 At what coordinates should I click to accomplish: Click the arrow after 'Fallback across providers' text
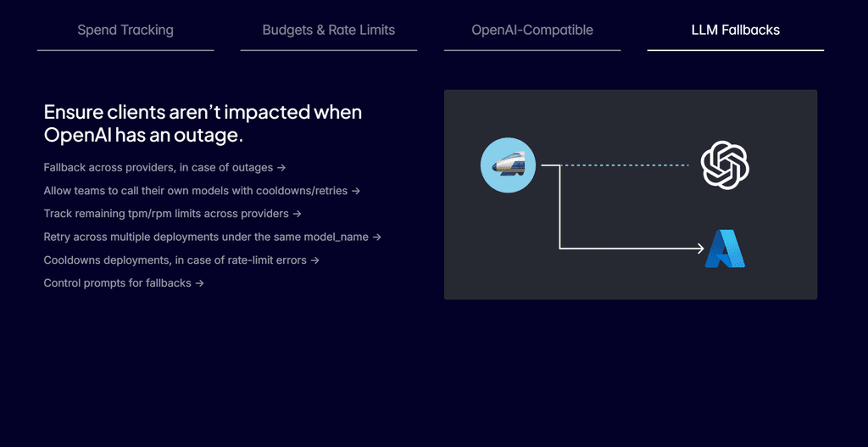point(281,168)
